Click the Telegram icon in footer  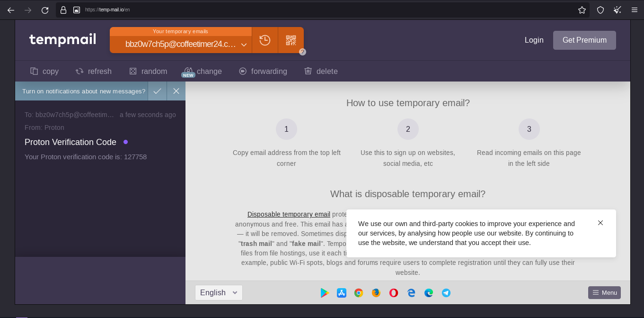point(446,293)
